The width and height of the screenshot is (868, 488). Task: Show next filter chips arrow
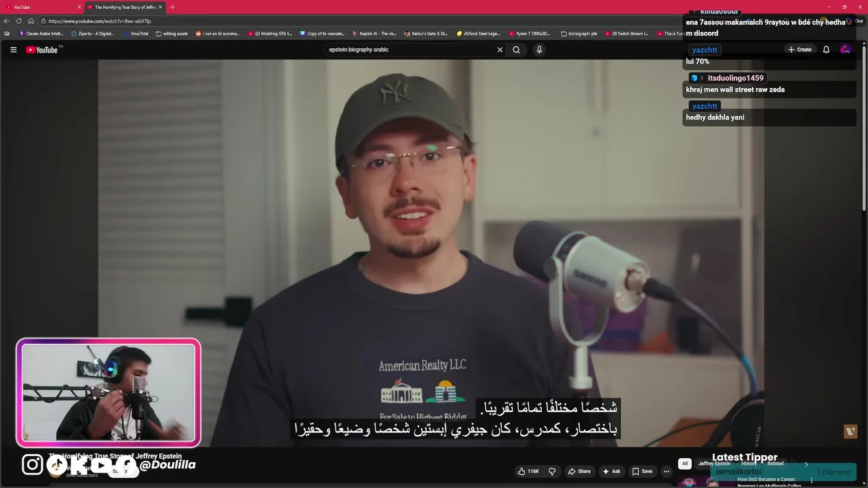[806, 464]
